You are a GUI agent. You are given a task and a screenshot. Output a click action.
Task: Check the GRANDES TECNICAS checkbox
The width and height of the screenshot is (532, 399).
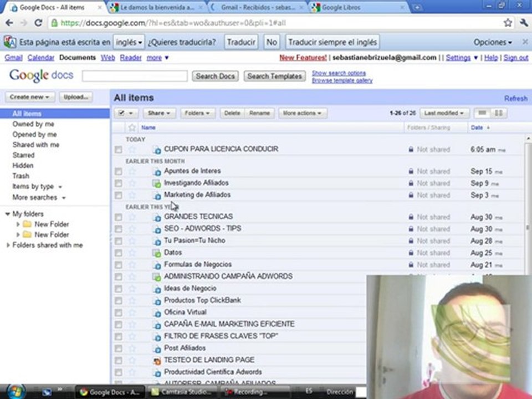coord(119,217)
